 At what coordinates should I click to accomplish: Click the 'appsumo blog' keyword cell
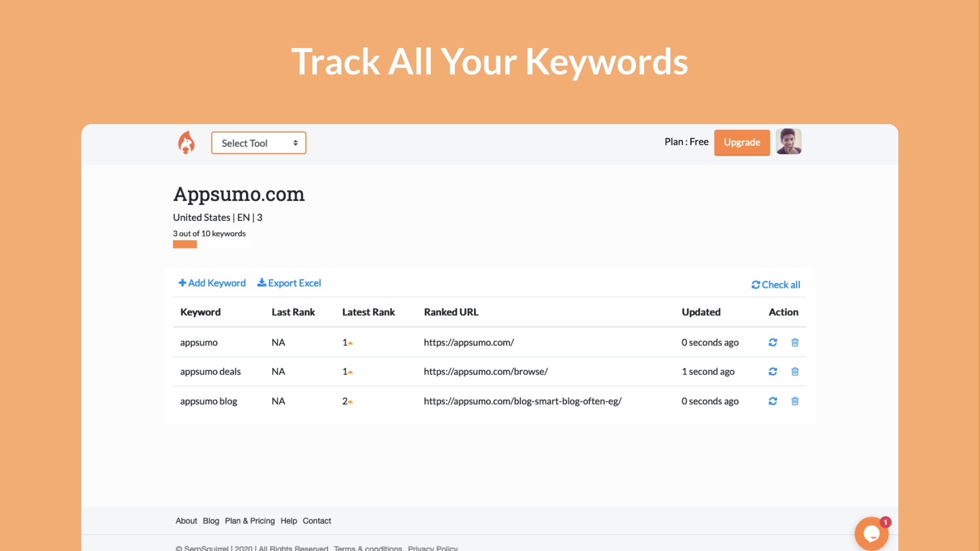coord(208,401)
